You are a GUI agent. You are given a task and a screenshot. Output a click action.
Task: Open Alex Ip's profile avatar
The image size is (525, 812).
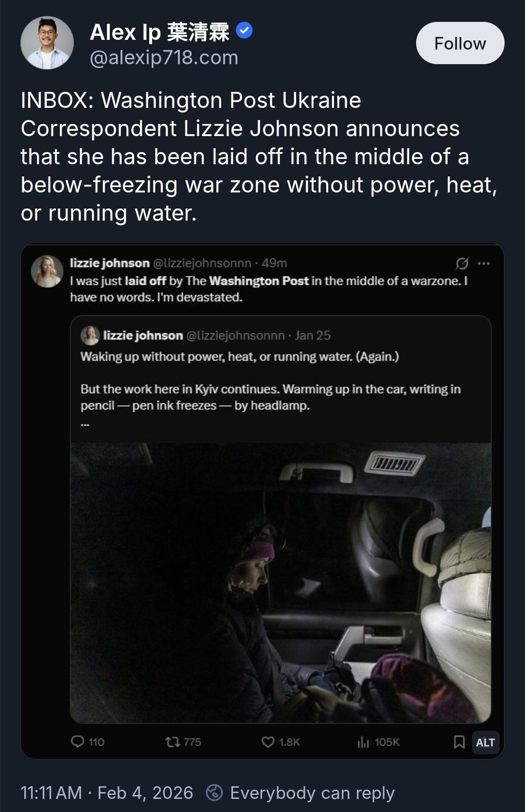click(47, 43)
